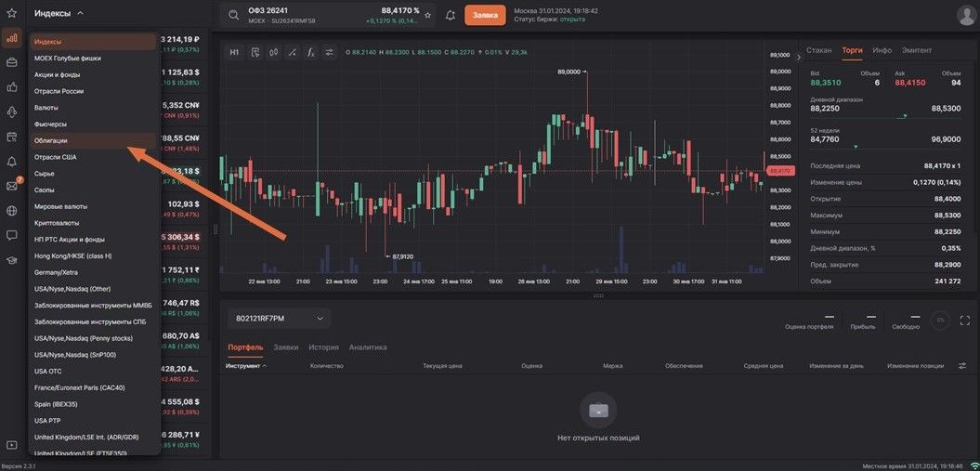980x471 pixels.
Task: Open the drawing tools line icon
Action: tap(292, 52)
